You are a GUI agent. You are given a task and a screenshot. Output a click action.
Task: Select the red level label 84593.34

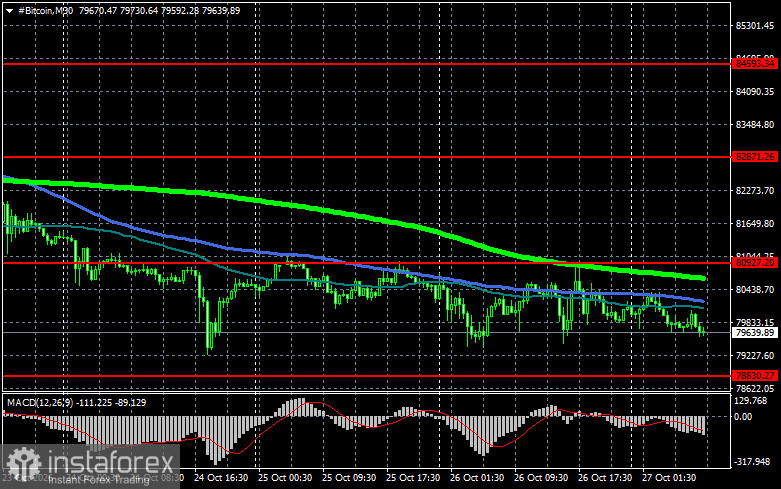pos(755,64)
